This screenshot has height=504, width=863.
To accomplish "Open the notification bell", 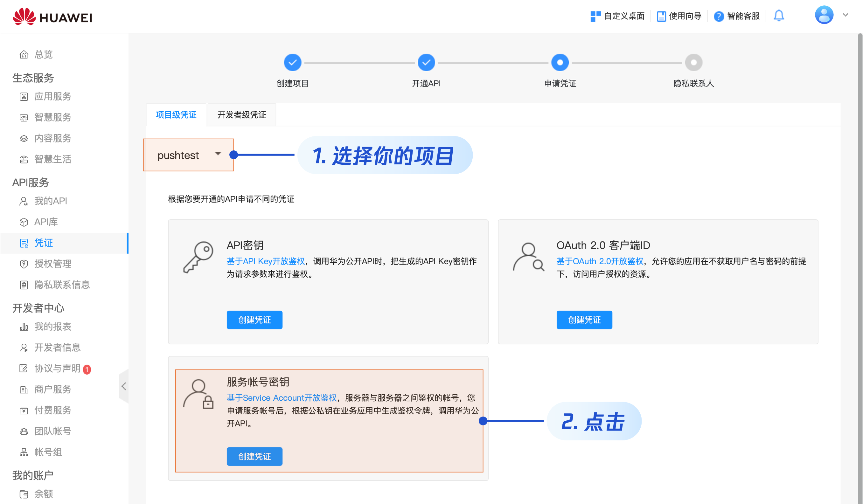I will coord(779,16).
